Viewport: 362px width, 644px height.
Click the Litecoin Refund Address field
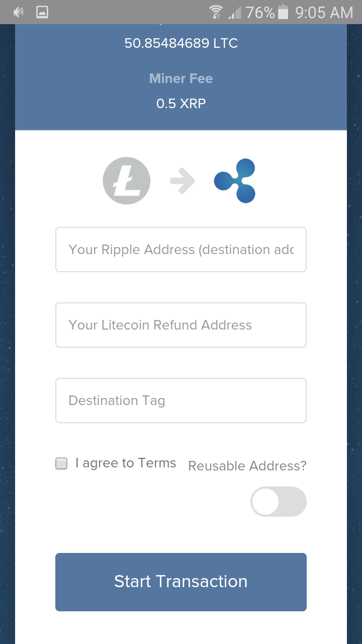click(181, 325)
